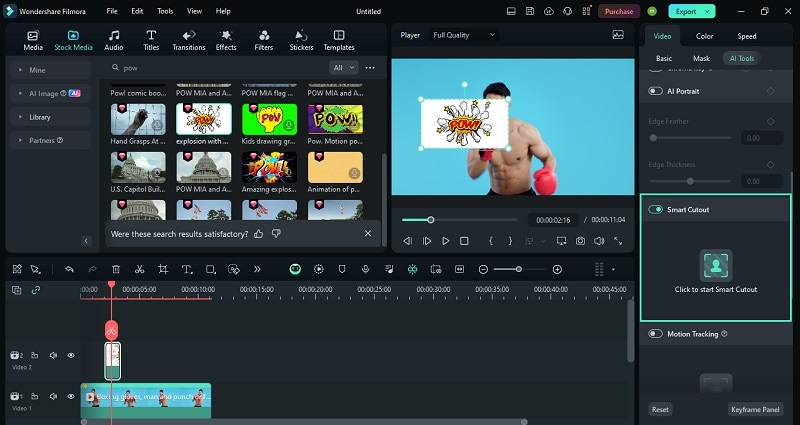Expand the Export button dropdown arrow
800x425 pixels.
tap(707, 11)
